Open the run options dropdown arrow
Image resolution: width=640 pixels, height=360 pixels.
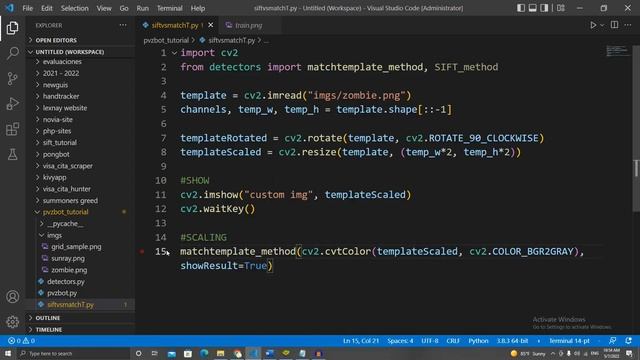click(602, 25)
